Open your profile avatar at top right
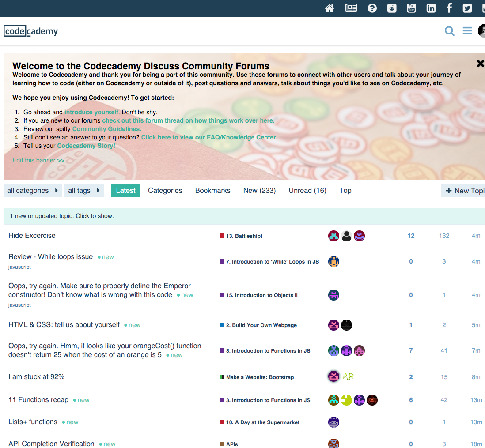 [x=482, y=31]
